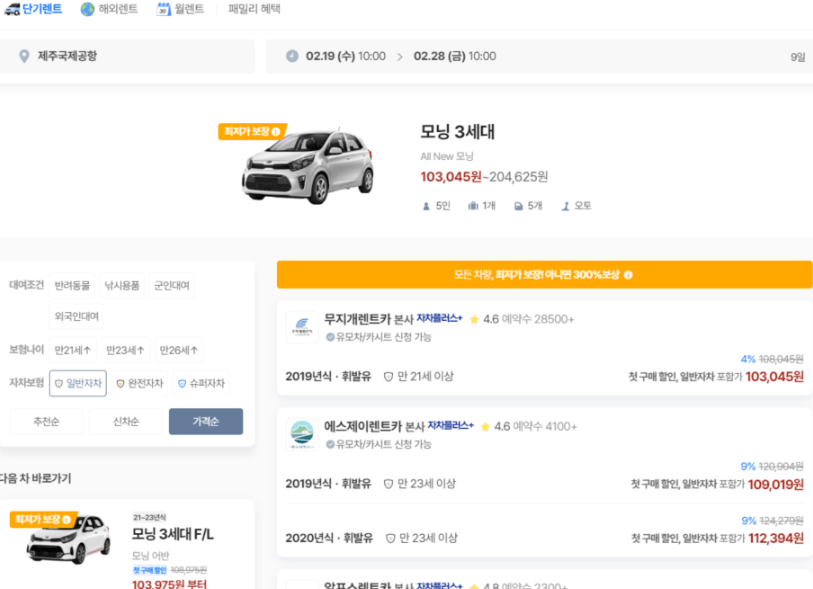Click the 1개 luggage icon
Image resolution: width=813 pixels, height=589 pixels.
473,206
